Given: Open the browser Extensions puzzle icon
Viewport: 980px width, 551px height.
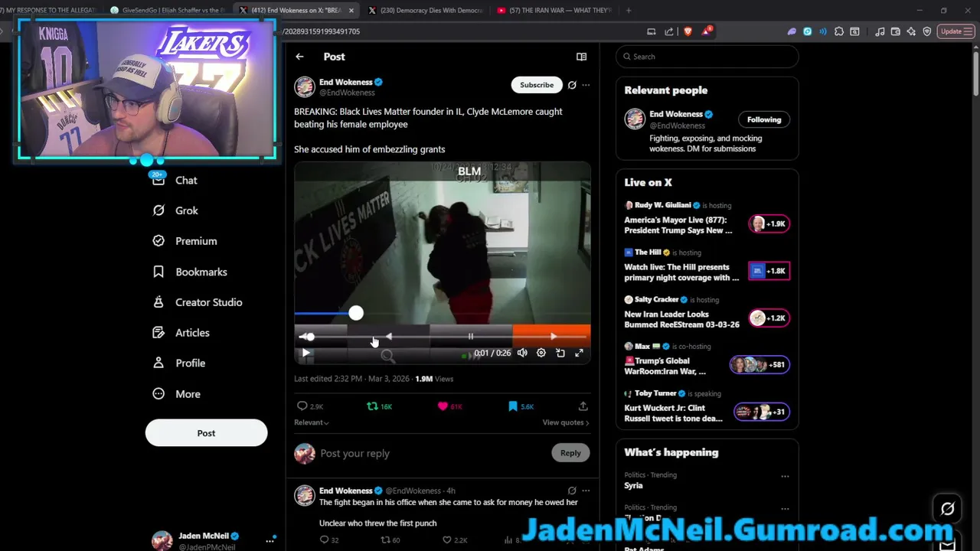Looking at the screenshot, I should (x=839, y=31).
